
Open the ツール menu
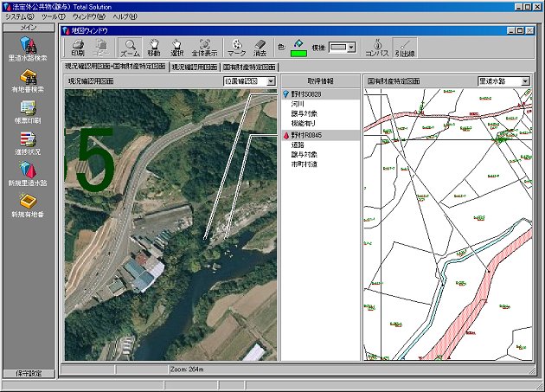(x=53, y=16)
